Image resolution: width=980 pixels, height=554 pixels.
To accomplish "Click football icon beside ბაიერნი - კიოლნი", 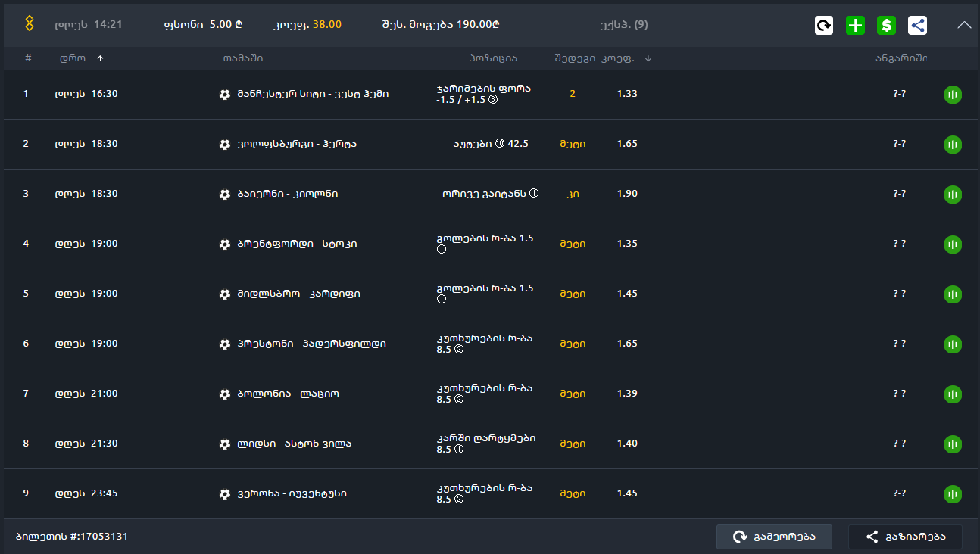I will click(x=225, y=195).
